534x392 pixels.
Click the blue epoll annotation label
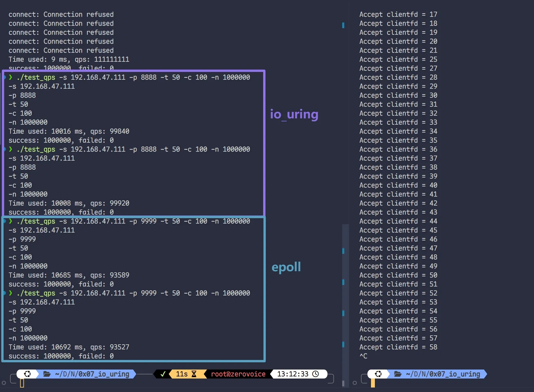tap(286, 267)
